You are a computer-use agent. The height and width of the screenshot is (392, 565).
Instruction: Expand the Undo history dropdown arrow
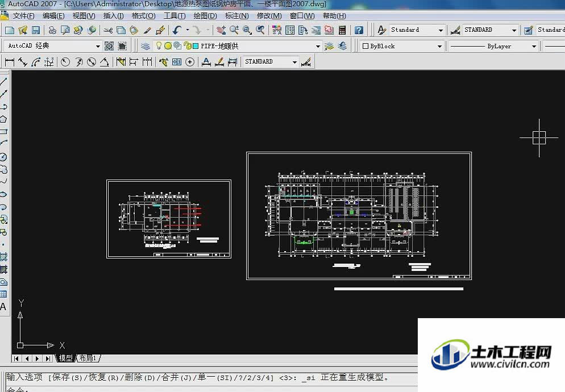coord(188,30)
